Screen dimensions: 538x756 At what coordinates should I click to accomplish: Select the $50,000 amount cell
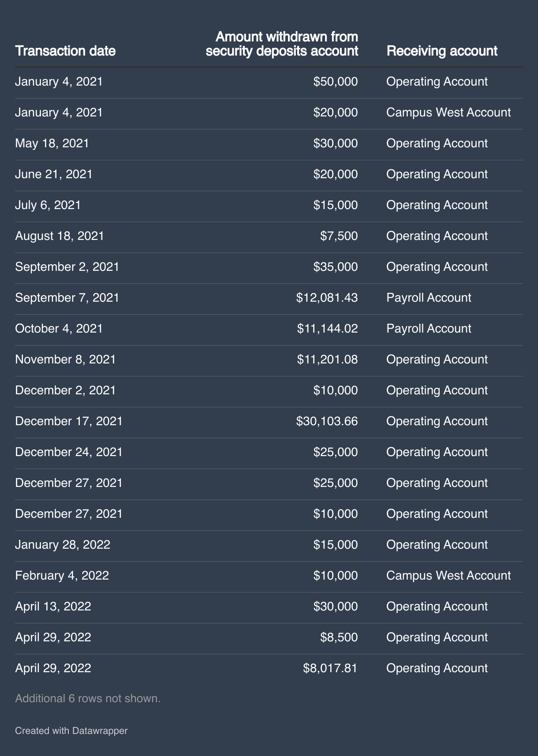335,82
